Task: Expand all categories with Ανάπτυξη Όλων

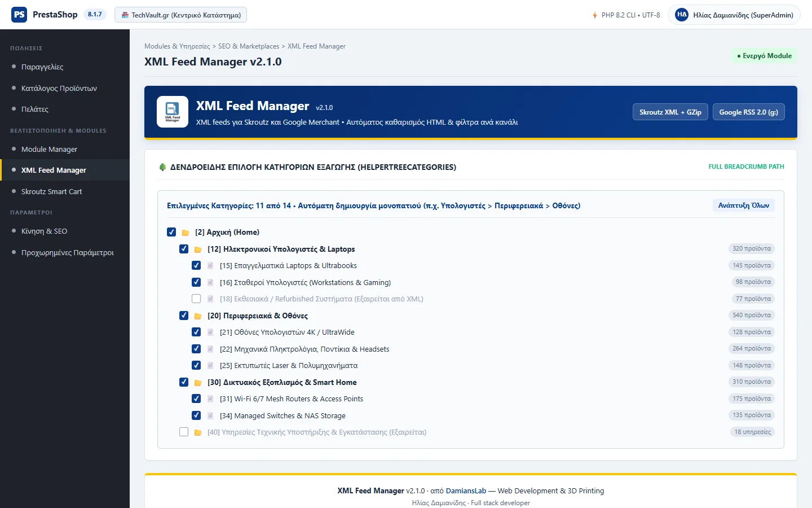Action: 743,205
